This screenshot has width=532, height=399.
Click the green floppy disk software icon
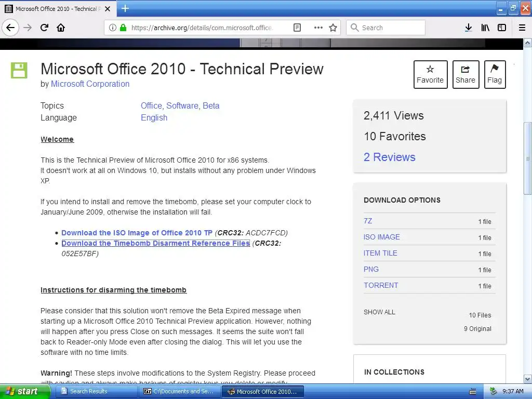pyautogui.click(x=19, y=70)
